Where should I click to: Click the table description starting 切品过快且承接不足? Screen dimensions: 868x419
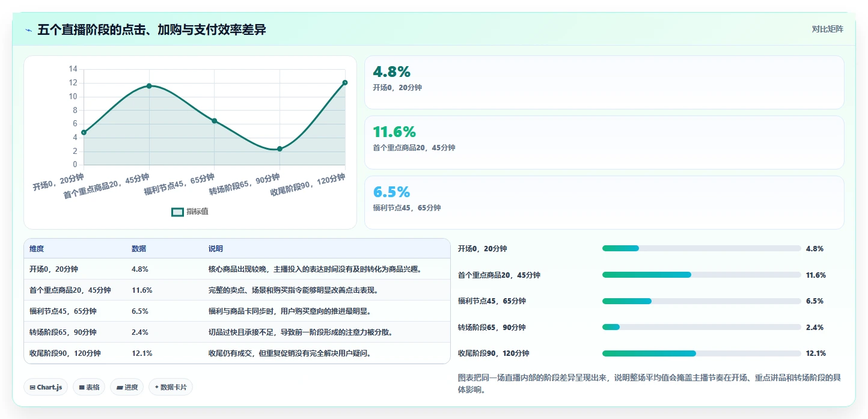tap(301, 332)
